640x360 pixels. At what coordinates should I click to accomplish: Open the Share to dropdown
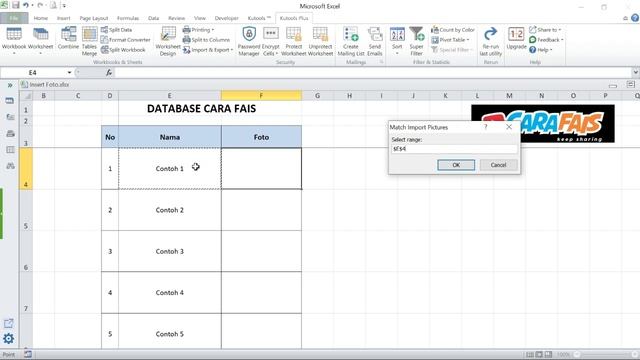point(545,30)
